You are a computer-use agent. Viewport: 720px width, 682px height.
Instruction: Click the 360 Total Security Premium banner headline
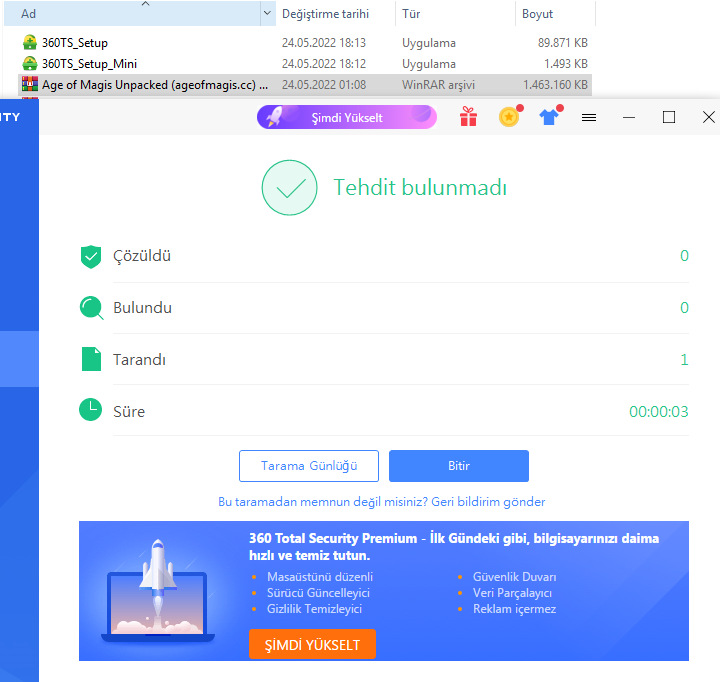(454, 547)
